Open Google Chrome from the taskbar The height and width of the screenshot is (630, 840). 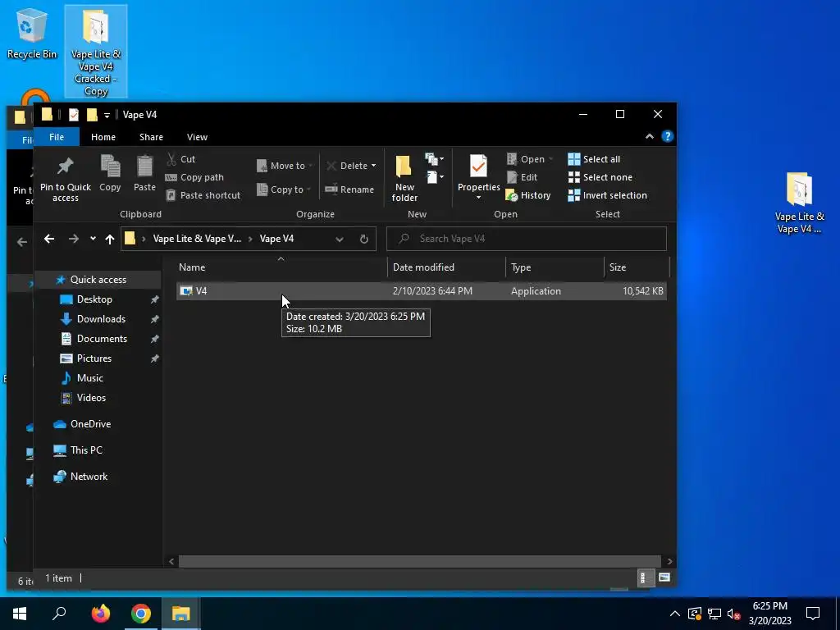(141, 614)
